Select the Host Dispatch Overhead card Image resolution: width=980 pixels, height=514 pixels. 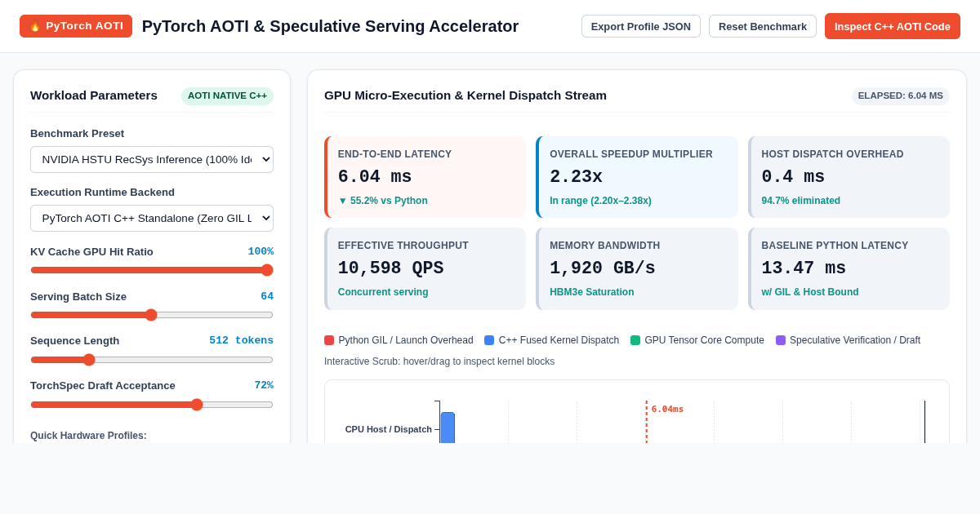click(849, 177)
